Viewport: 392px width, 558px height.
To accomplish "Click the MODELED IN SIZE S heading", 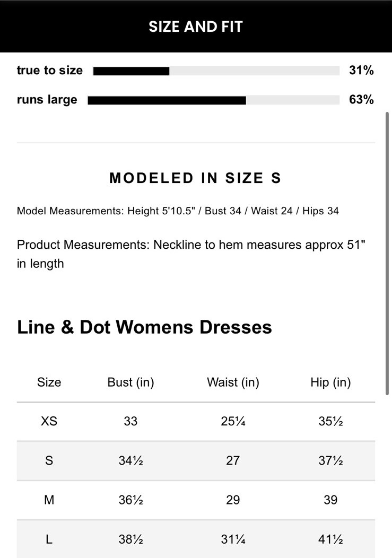I will click(195, 178).
